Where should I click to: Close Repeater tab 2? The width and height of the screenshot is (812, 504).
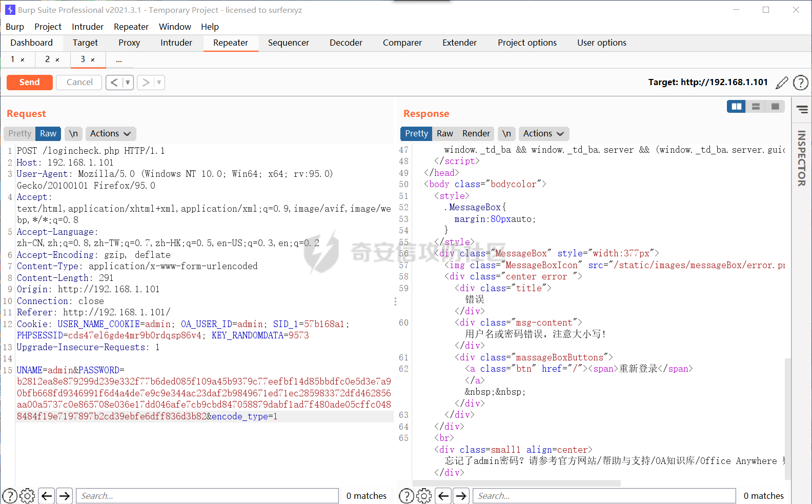click(x=57, y=60)
